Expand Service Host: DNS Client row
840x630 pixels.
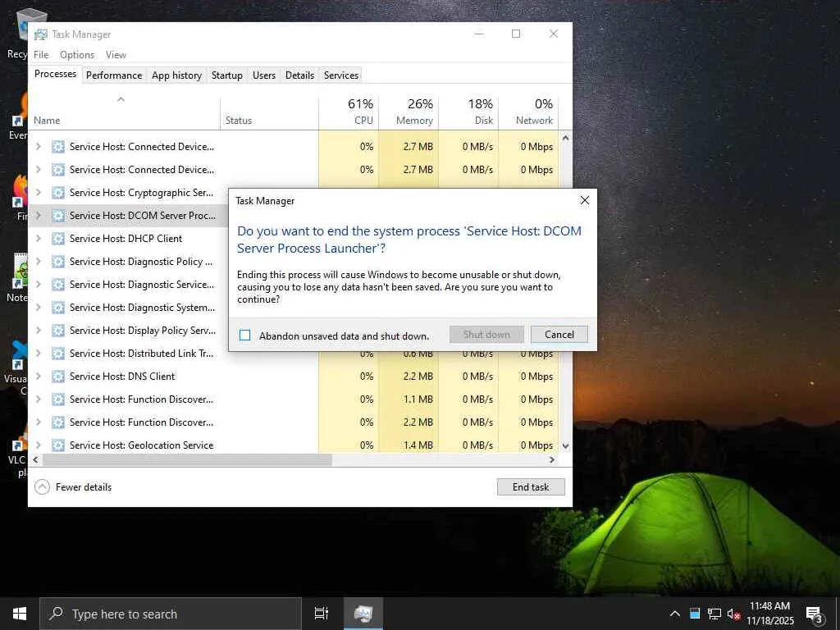38,376
